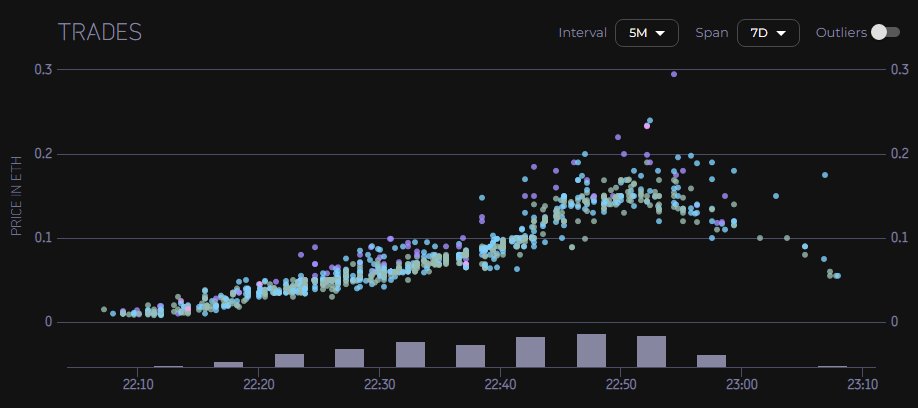Toggle the Outliers switch

[x=885, y=33]
